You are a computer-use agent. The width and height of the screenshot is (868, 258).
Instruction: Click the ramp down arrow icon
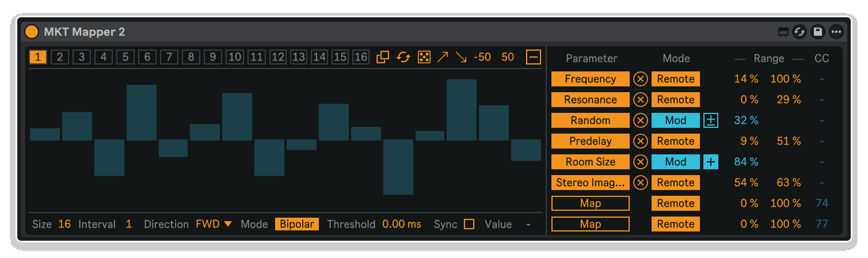tap(461, 57)
